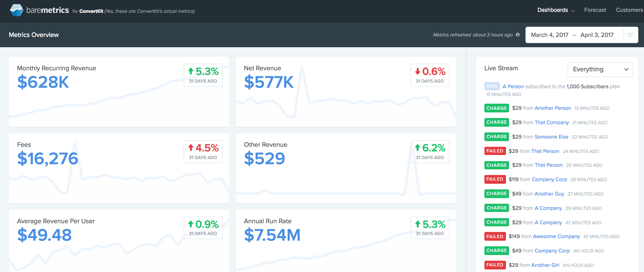Expand the Live Stream Everything filter

coord(600,69)
